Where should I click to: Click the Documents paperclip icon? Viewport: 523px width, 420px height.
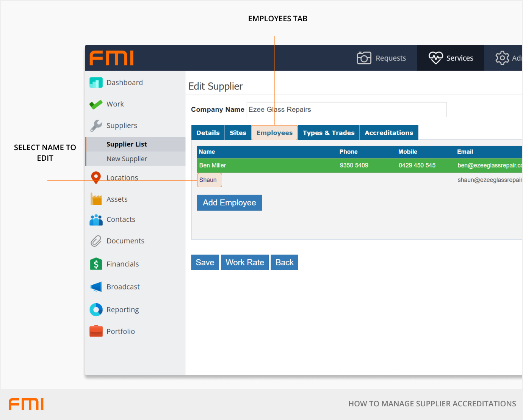[96, 241]
